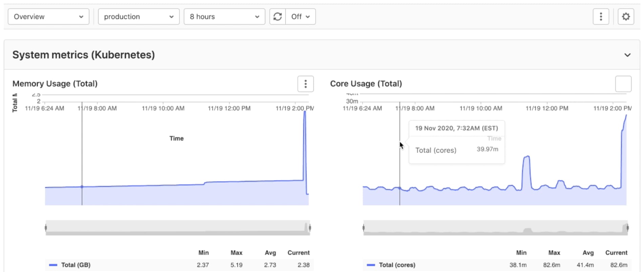This screenshot has width=644, height=272.
Task: Click the right handle of Core Usage zoom slider
Action: point(628,228)
